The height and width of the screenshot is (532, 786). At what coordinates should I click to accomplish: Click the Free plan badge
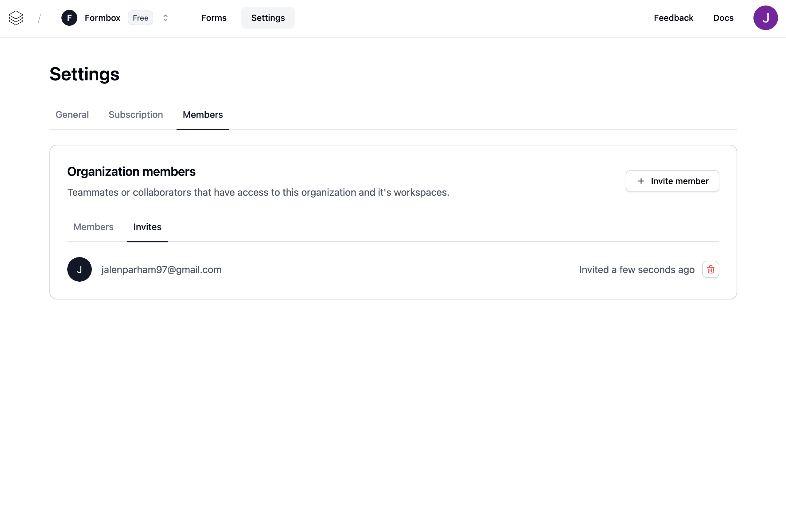click(x=140, y=18)
